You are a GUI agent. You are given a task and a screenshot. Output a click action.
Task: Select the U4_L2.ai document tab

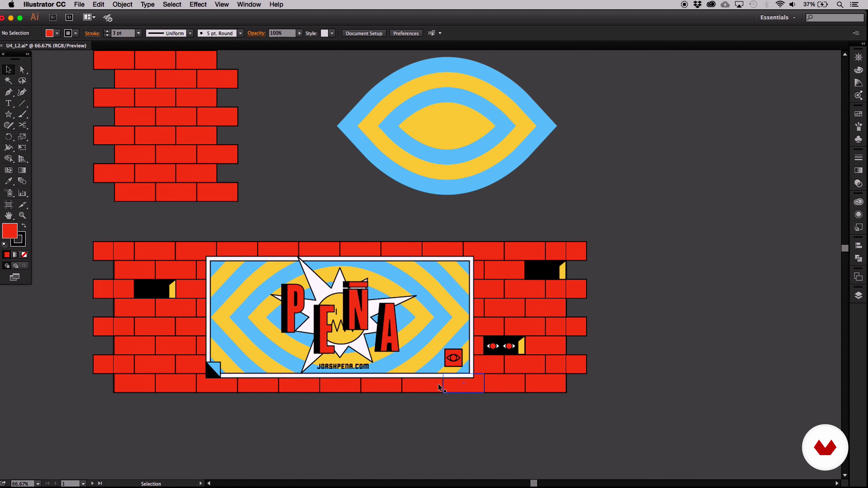(46, 45)
